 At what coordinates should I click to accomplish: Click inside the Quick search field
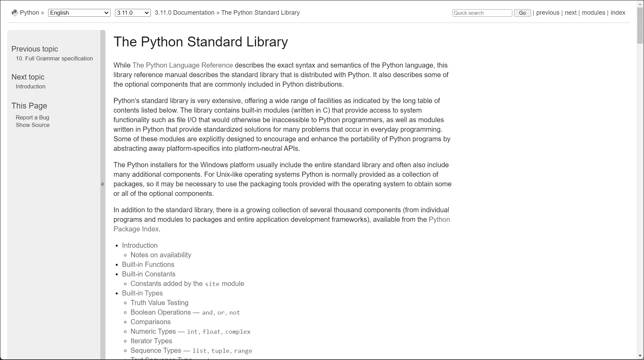click(482, 13)
